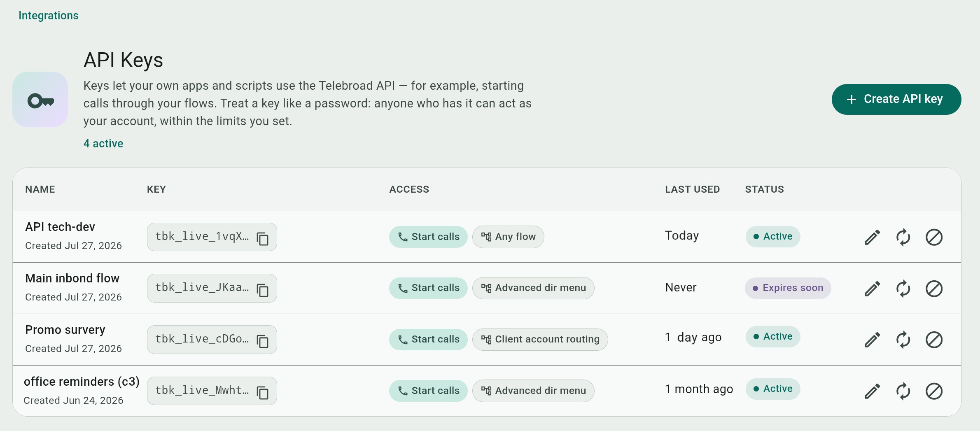Click the Create API key button
Screen dimensions: 980x431
pyautogui.click(x=896, y=99)
